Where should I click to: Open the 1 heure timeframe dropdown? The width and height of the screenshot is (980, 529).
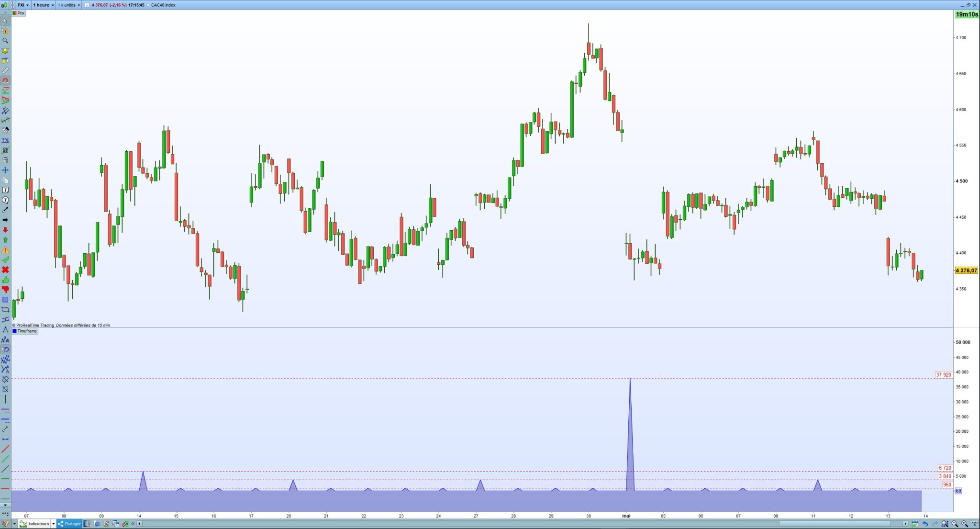44,5
